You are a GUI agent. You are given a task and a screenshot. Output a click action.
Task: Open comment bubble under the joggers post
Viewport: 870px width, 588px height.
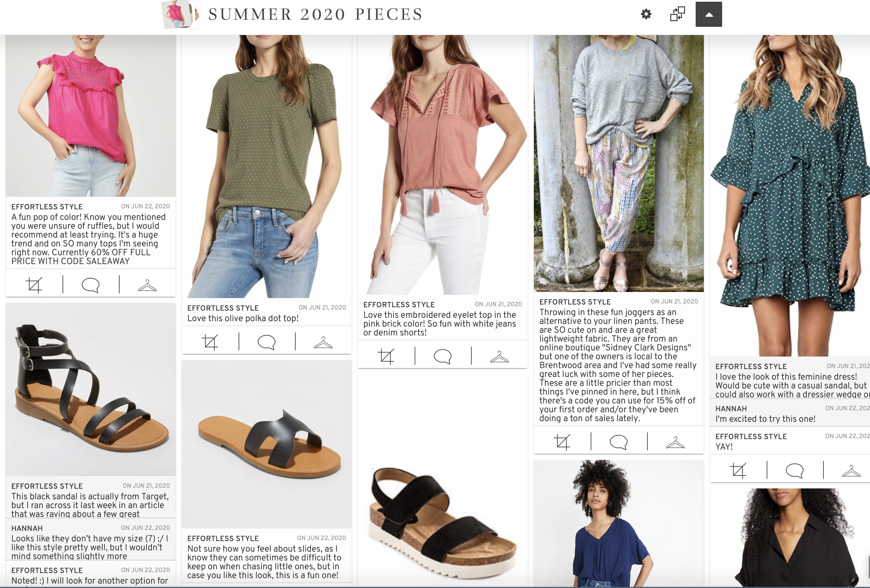pos(619,442)
